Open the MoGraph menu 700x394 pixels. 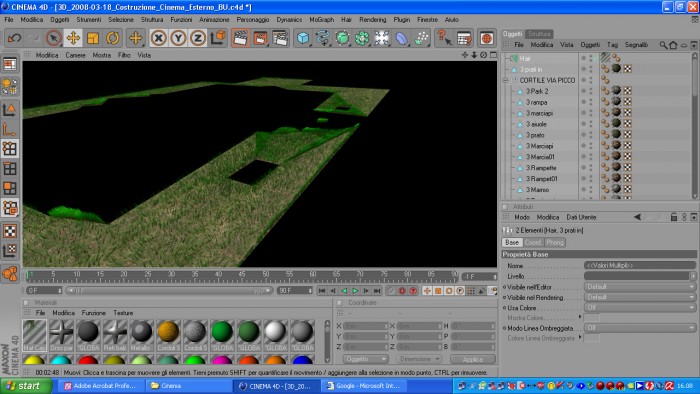click(x=321, y=20)
